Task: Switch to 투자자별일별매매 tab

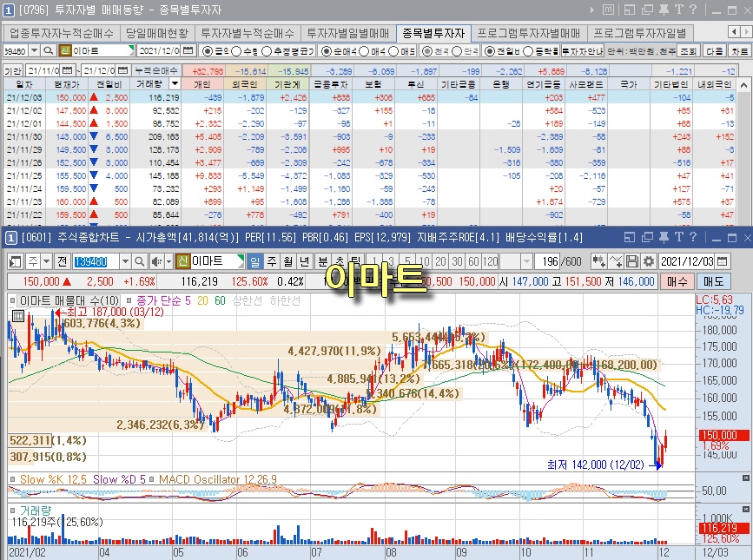Action: pos(347,33)
